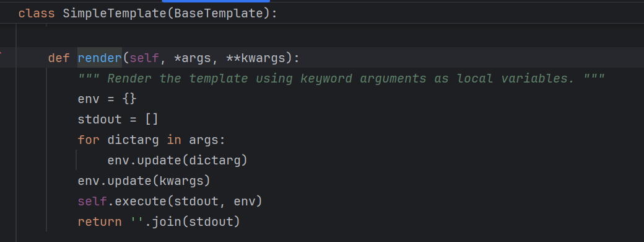The height and width of the screenshot is (242, 644).
Task: Click inside the render docstring comment
Action: click(341, 78)
